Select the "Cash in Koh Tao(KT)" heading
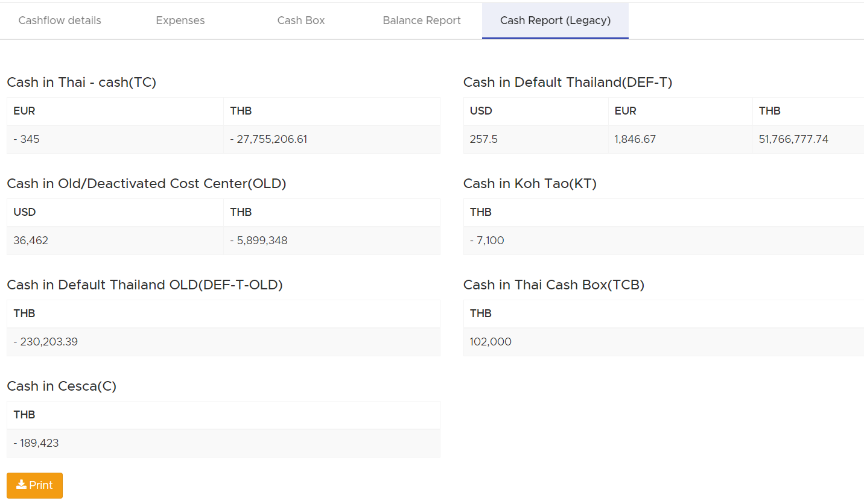The width and height of the screenshot is (864, 504). [x=530, y=184]
